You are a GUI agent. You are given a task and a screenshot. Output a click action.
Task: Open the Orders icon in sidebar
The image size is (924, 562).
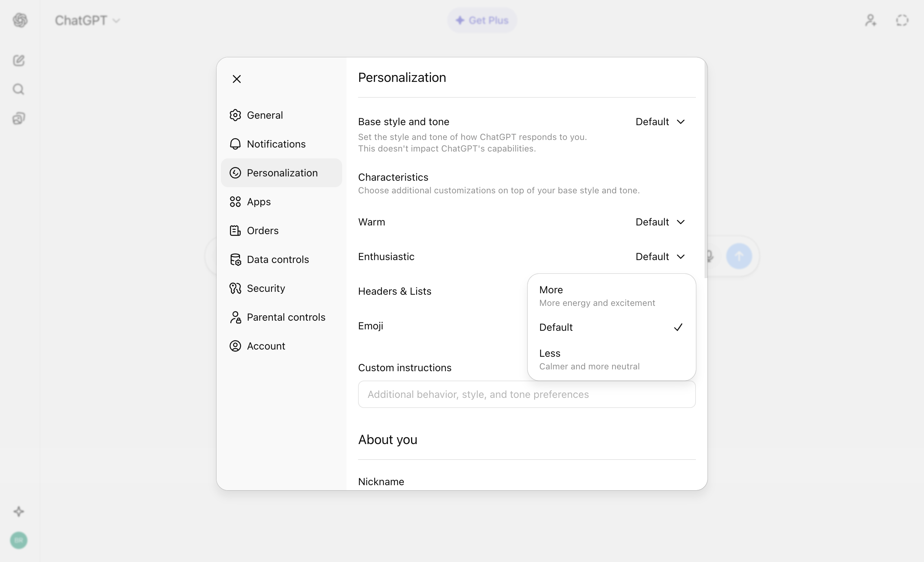pyautogui.click(x=235, y=230)
